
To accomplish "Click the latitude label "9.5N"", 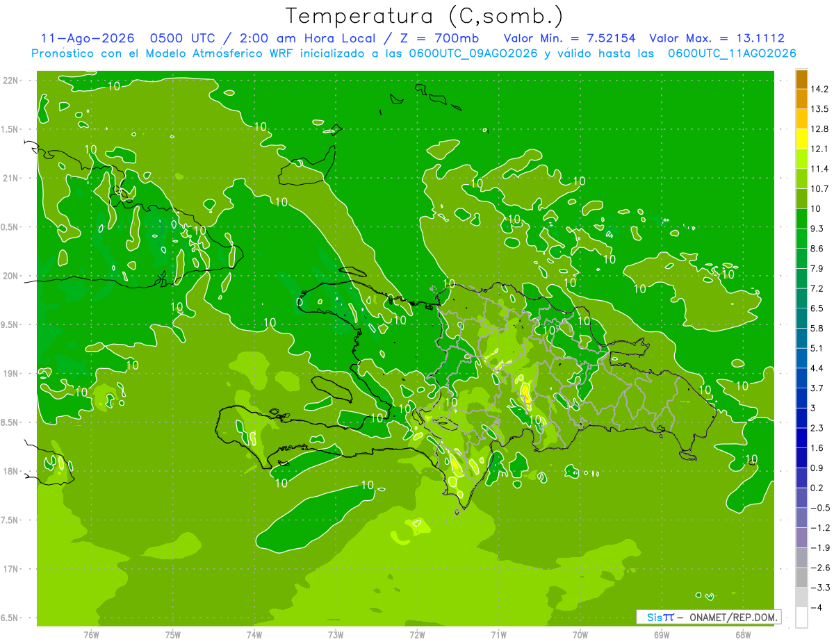I will point(10,325).
